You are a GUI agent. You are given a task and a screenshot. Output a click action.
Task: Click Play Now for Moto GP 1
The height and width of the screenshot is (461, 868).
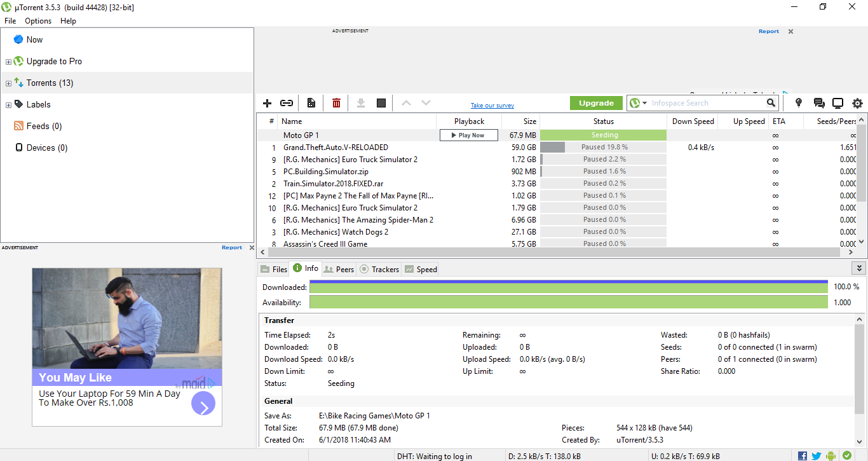tap(469, 135)
